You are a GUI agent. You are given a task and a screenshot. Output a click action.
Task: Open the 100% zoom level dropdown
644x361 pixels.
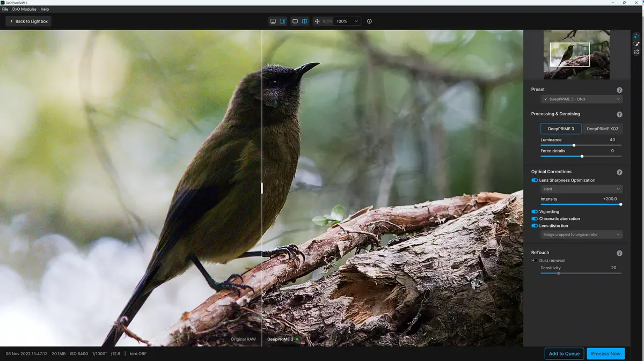coord(347,21)
